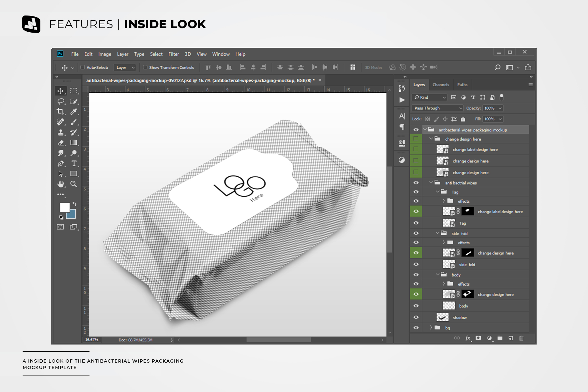The height and width of the screenshot is (392, 588).
Task: Check Show Transform Controls
Action: point(145,67)
